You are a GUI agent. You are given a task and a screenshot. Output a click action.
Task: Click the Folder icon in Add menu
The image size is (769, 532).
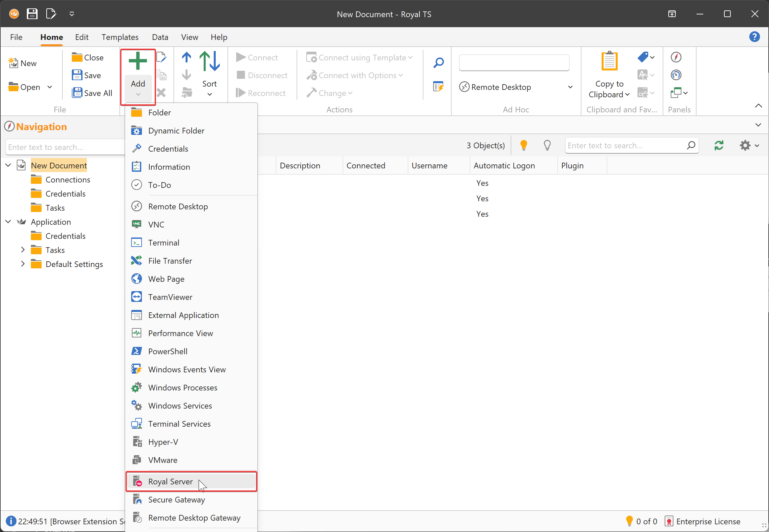coord(137,112)
